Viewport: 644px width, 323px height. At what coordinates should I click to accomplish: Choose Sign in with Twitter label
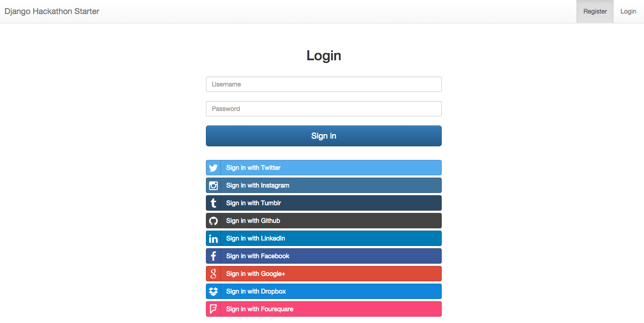click(x=253, y=168)
